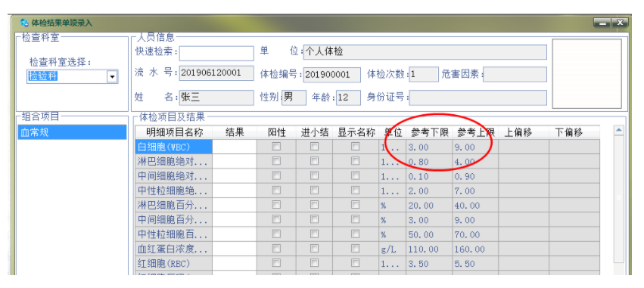Viewport: 644px width, 288px height.
Task: Click the 快速检索 input field
Action: tap(216, 54)
